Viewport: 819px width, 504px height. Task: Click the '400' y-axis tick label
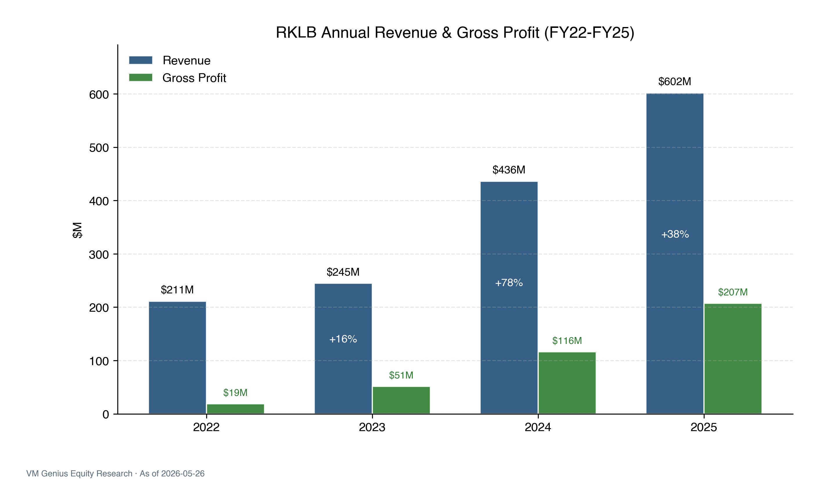click(99, 201)
